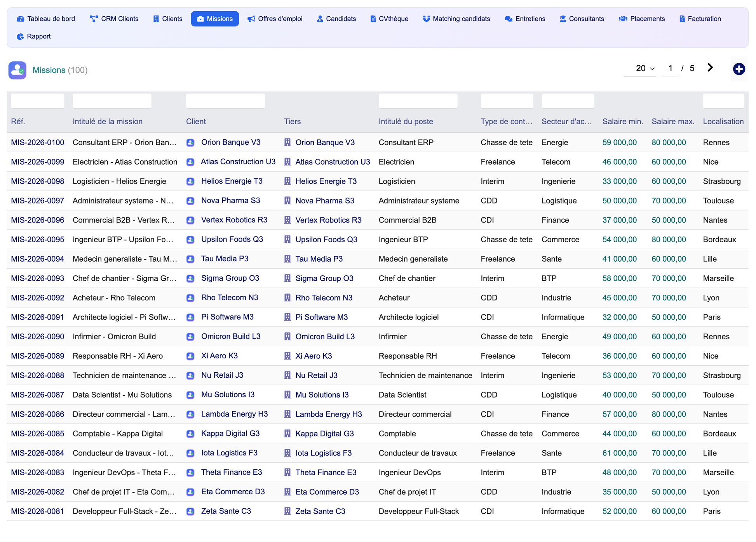Sort by Tiers column header

(x=293, y=122)
